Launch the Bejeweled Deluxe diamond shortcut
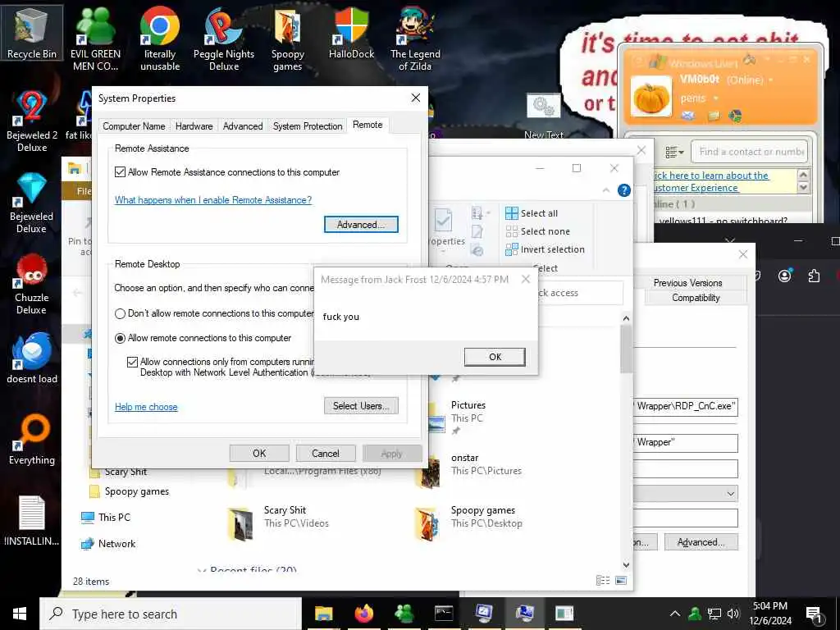This screenshot has width=840, height=630. click(32, 203)
